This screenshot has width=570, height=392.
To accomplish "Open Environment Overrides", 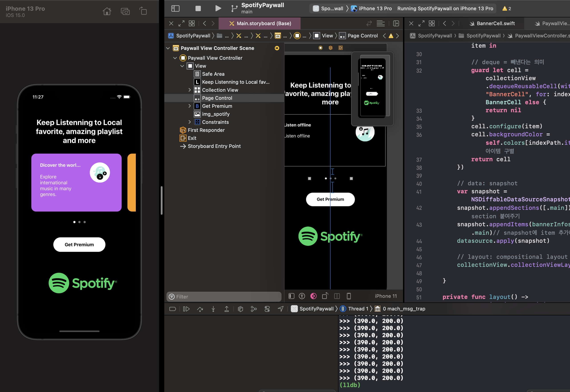I will coord(267,309).
